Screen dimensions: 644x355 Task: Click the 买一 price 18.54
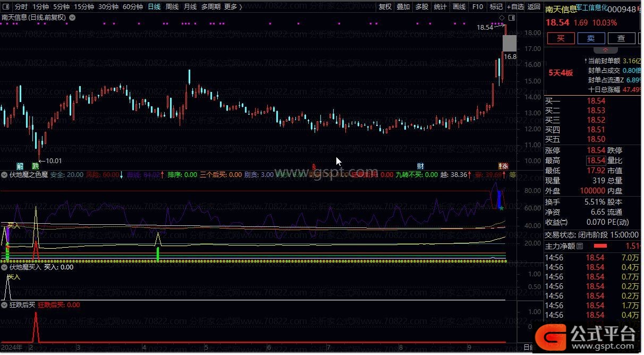tap(596, 101)
